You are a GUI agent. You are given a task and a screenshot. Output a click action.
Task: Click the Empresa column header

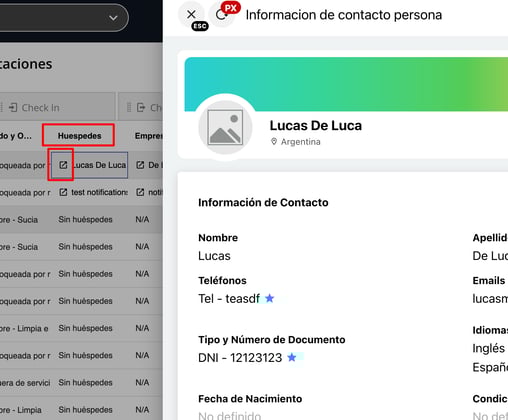(x=148, y=136)
